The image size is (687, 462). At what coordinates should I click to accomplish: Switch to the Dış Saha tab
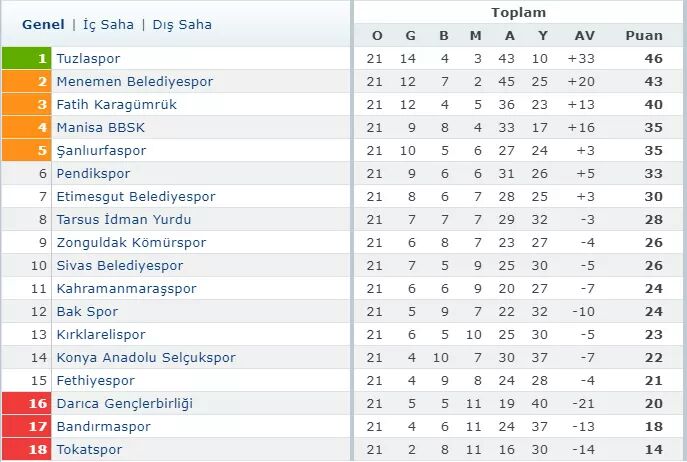(182, 25)
